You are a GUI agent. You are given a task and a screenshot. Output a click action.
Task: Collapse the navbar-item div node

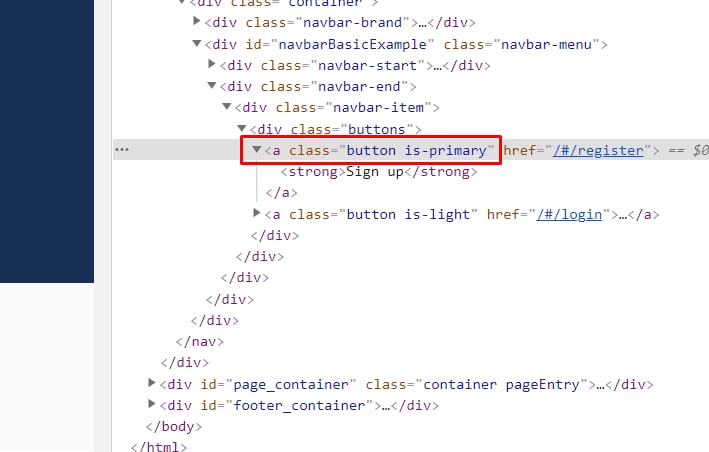tap(227, 106)
